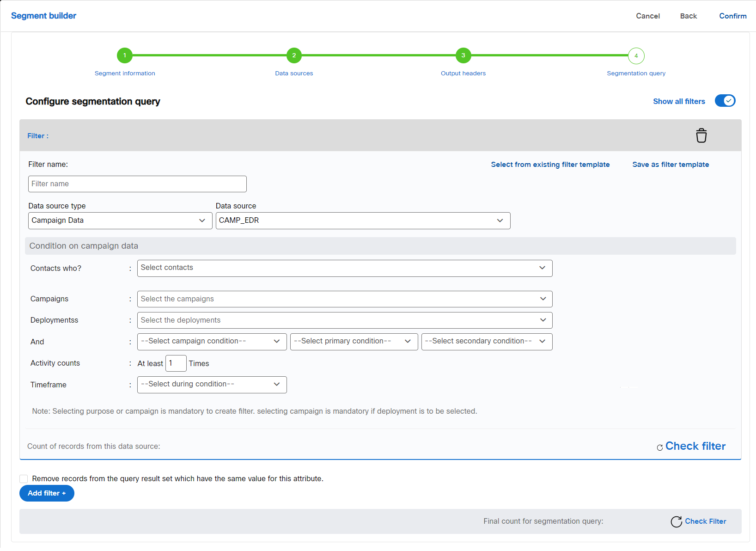
Task: Click Count of records from this data source text
Action: [94, 447]
